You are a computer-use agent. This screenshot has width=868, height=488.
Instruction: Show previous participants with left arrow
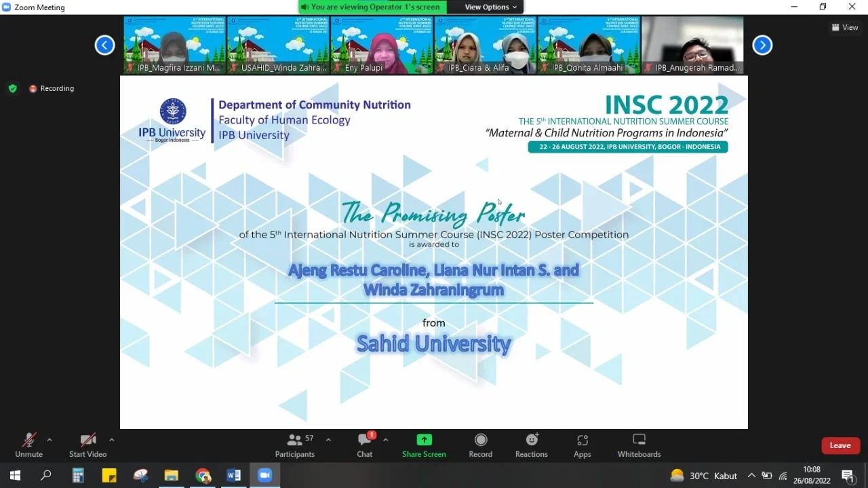click(104, 45)
